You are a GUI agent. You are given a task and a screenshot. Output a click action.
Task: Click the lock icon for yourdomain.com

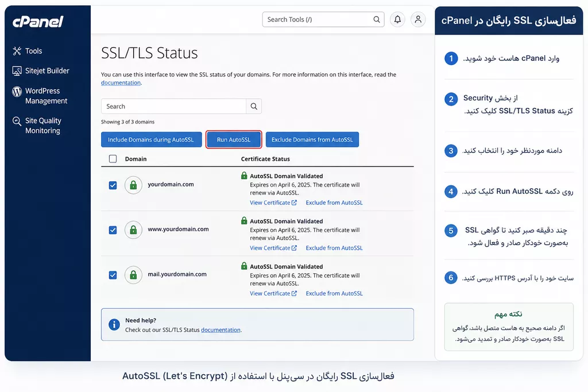(133, 185)
